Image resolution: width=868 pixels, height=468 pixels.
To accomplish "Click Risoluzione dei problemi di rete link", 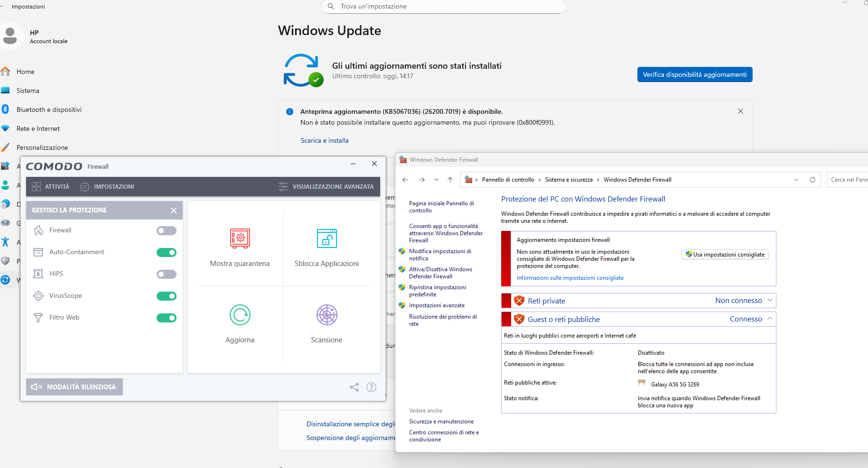I will [x=443, y=320].
